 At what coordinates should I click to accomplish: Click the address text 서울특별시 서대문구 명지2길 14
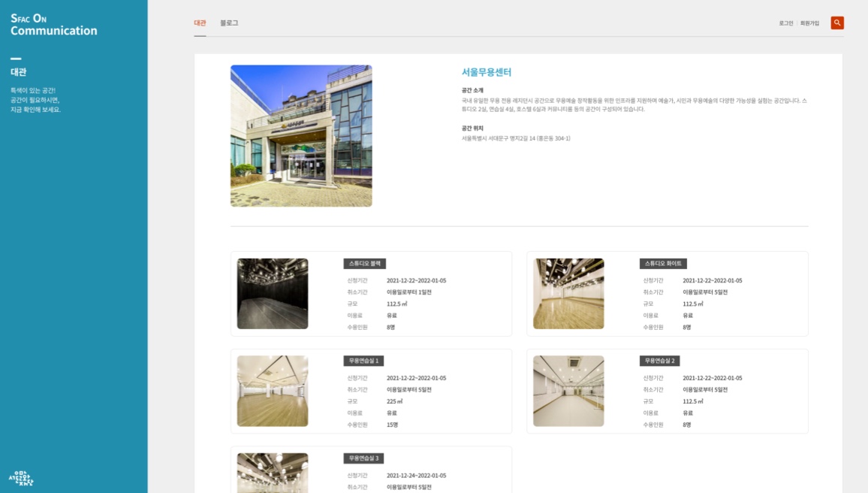point(516,138)
